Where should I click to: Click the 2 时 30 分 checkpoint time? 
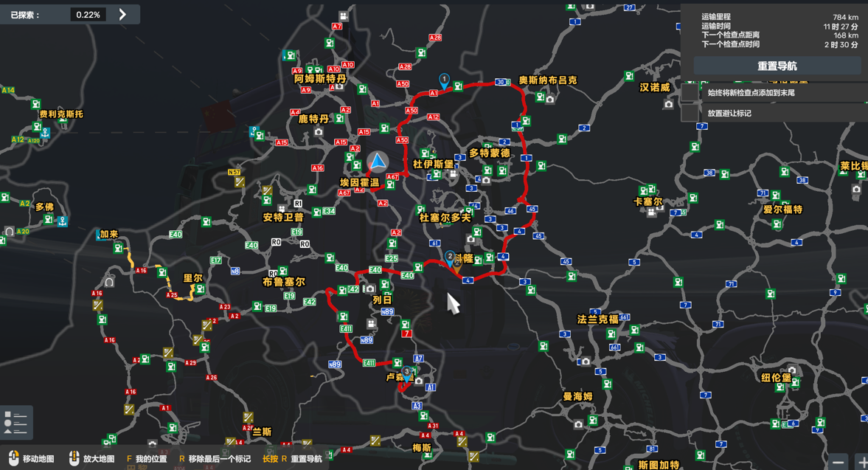(841, 44)
